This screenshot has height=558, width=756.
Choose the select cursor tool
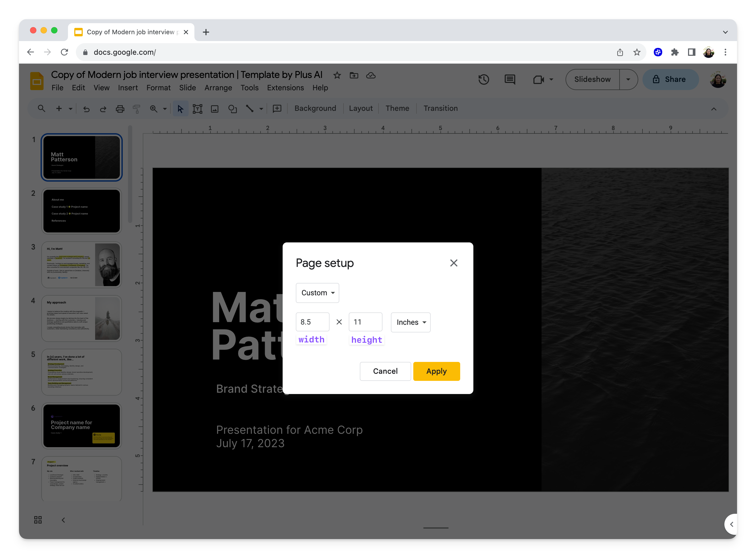[x=180, y=109]
